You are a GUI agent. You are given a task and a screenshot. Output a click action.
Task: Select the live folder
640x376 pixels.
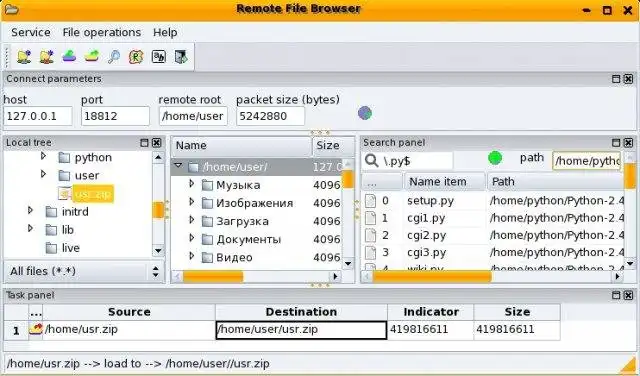pyautogui.click(x=71, y=248)
